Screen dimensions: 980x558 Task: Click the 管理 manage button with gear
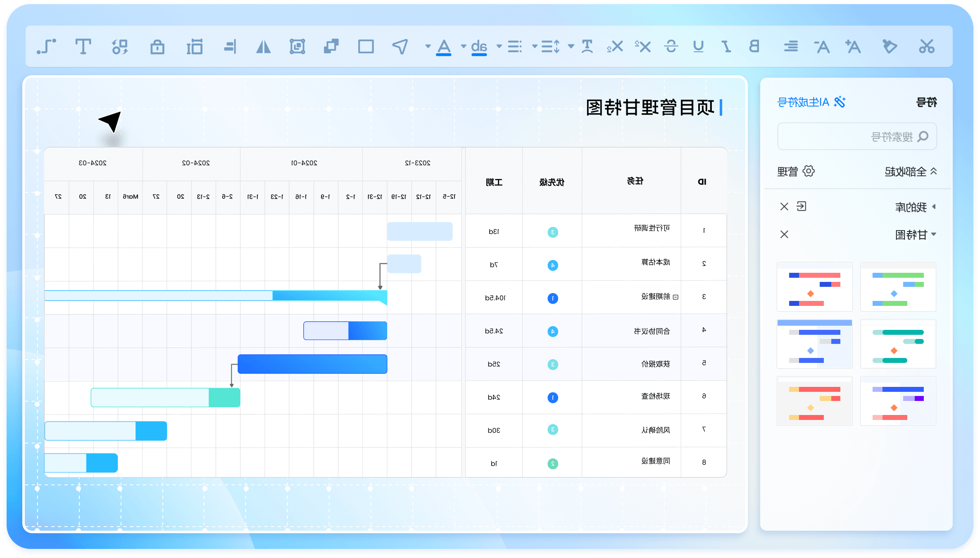point(796,171)
